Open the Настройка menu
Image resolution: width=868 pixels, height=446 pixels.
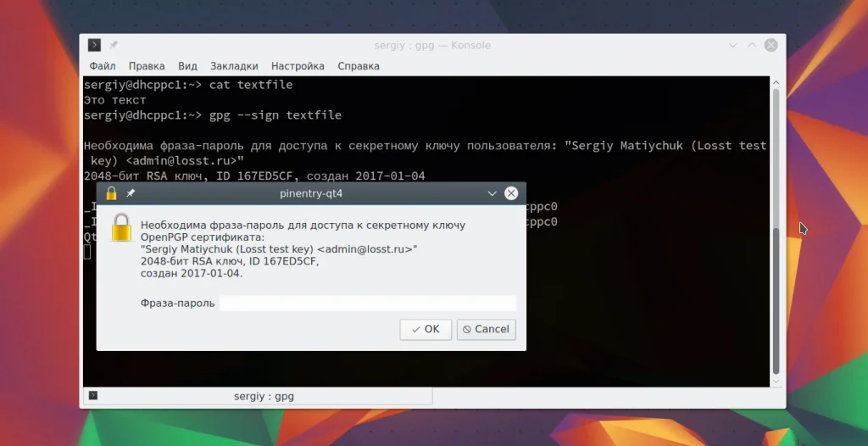[x=298, y=66]
